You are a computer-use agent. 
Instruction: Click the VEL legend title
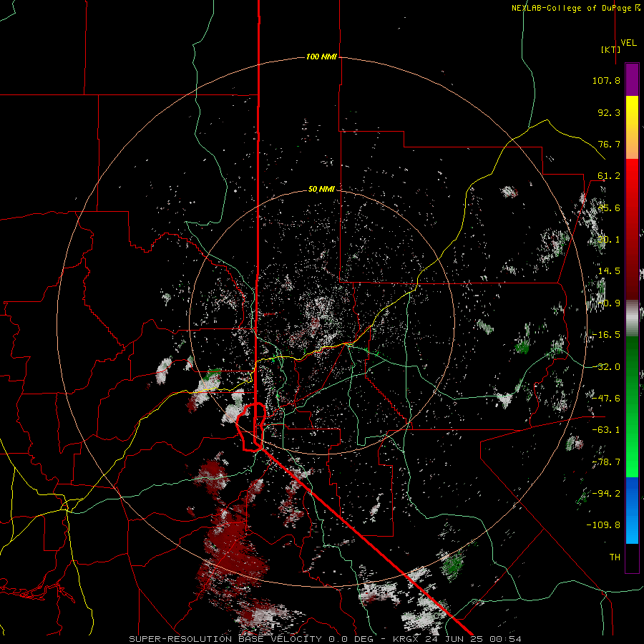628,43
